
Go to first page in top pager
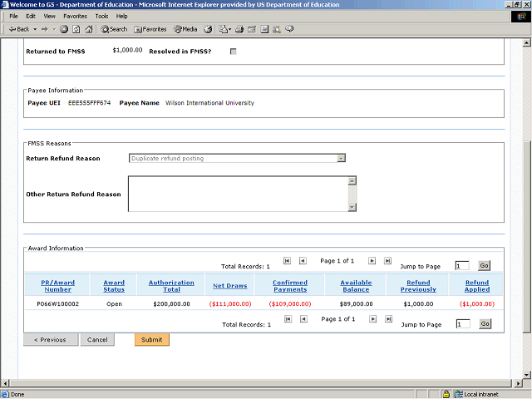[x=288, y=260]
